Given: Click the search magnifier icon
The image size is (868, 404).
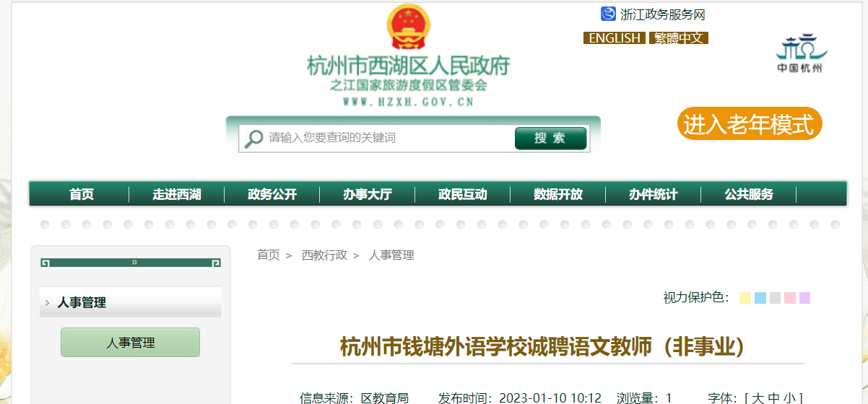Looking at the screenshot, I should click(x=253, y=139).
